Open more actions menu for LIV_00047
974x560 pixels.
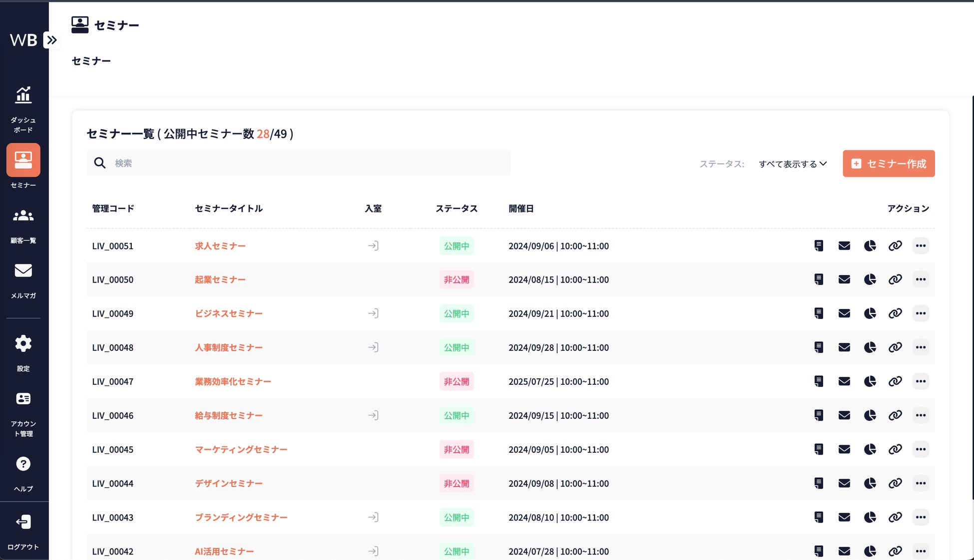click(921, 381)
